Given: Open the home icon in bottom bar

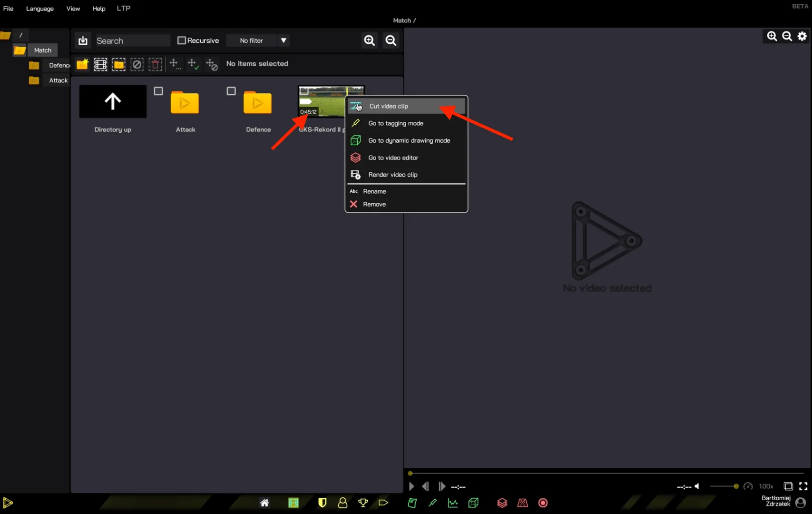Looking at the screenshot, I should click(264, 503).
